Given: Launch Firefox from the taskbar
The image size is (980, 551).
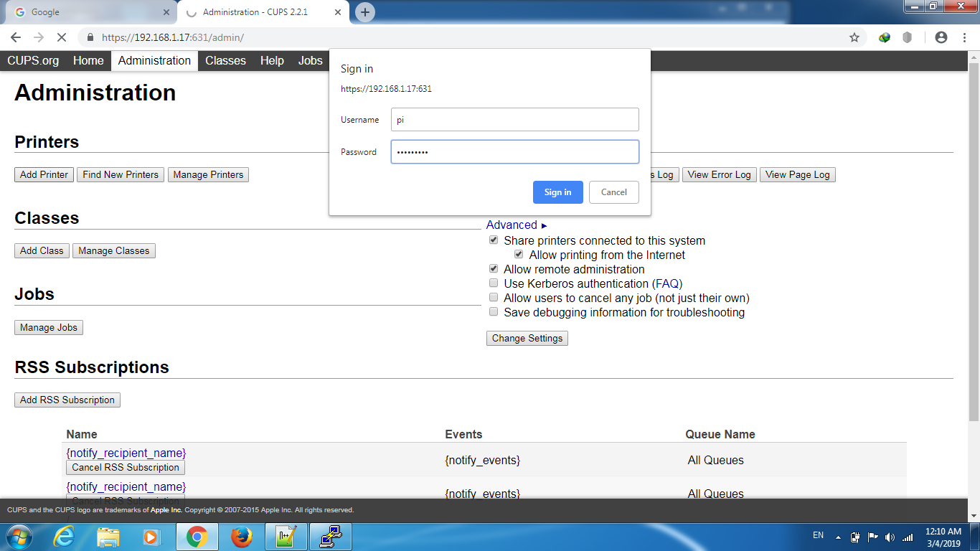Looking at the screenshot, I should pos(242,537).
